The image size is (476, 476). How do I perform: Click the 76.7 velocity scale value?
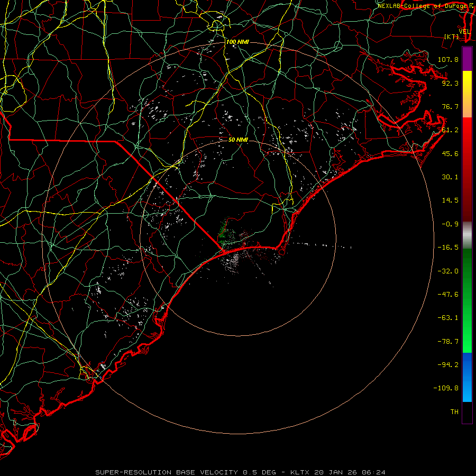click(x=450, y=106)
